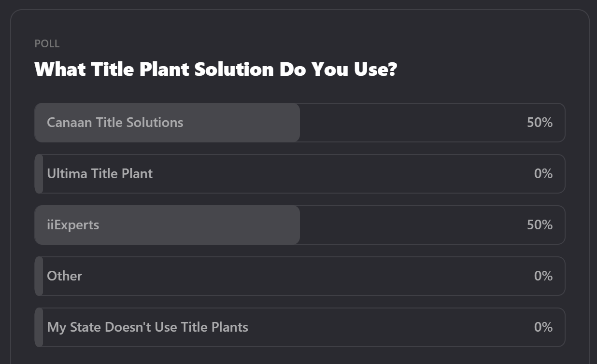597x364 pixels.
Task: Click the filled progress bar end for iiExperts
Action: tap(295, 225)
